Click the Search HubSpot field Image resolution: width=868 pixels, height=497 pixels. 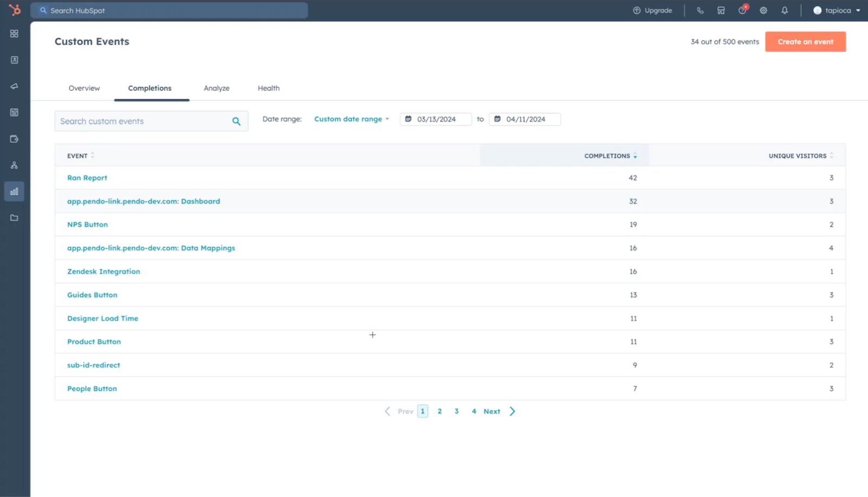(169, 10)
